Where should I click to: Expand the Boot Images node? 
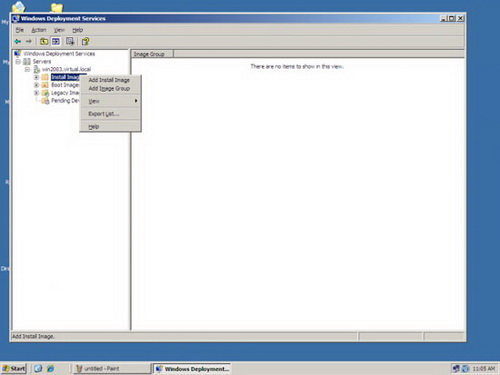pyautogui.click(x=37, y=85)
